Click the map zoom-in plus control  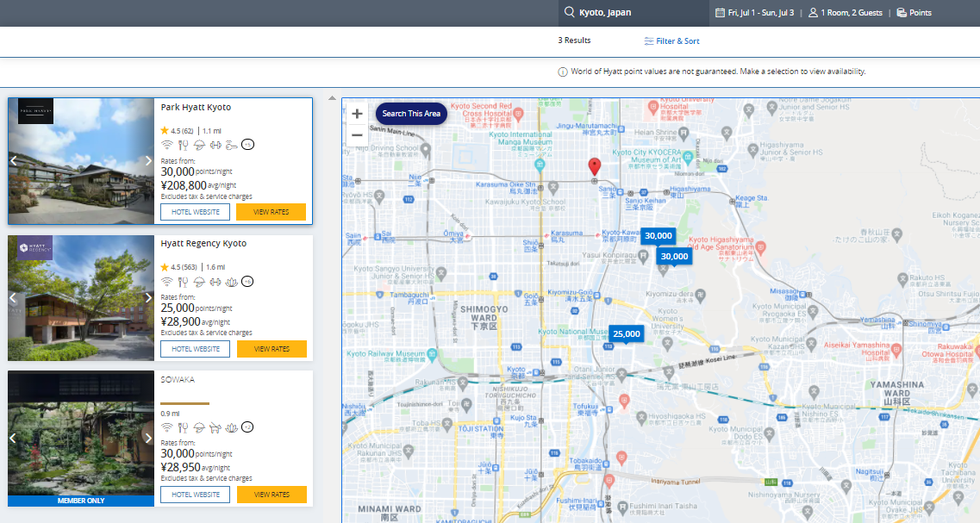coord(357,113)
